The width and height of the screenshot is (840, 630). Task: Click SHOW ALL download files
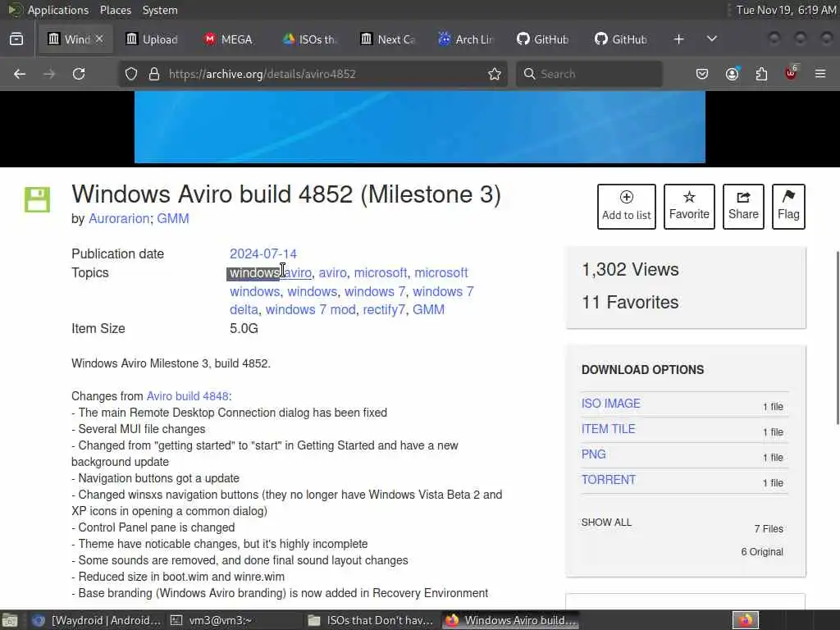click(606, 523)
